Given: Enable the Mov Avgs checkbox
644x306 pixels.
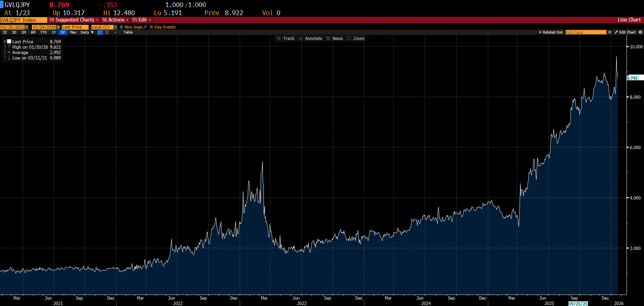Looking at the screenshot, I should click(x=121, y=27).
